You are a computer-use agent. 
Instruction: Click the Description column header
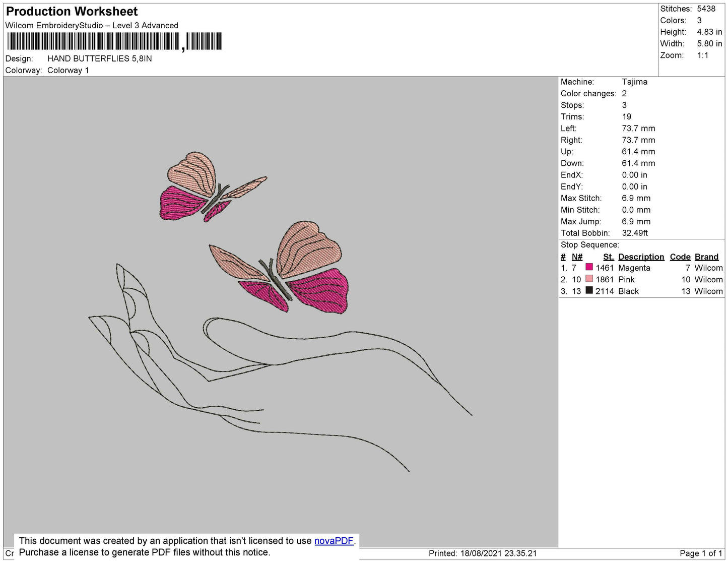[x=641, y=257]
